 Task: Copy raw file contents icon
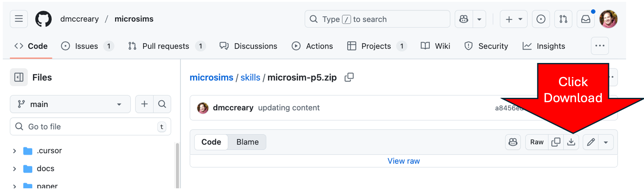[x=556, y=142]
